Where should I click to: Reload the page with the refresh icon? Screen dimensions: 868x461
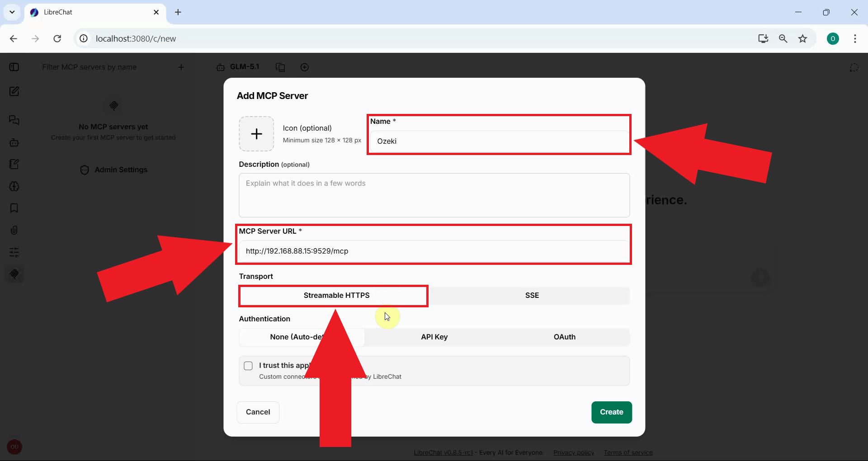tap(57, 39)
